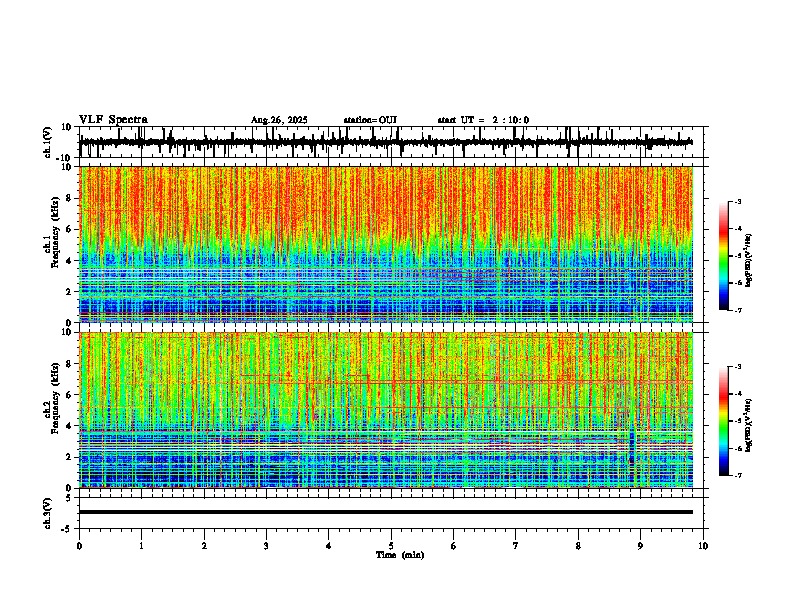This screenshot has width=792, height=612.
Task: Click time axis tick label 10
Action: 703,546
